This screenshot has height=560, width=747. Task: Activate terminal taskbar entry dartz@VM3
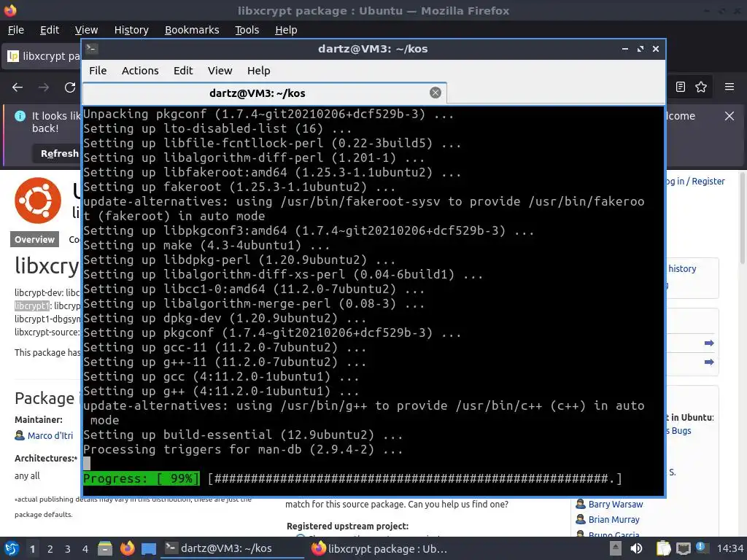[232, 548]
